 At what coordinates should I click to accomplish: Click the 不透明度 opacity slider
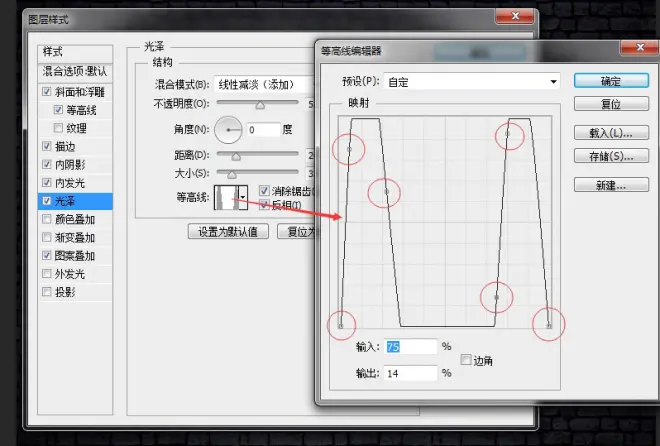click(x=260, y=104)
